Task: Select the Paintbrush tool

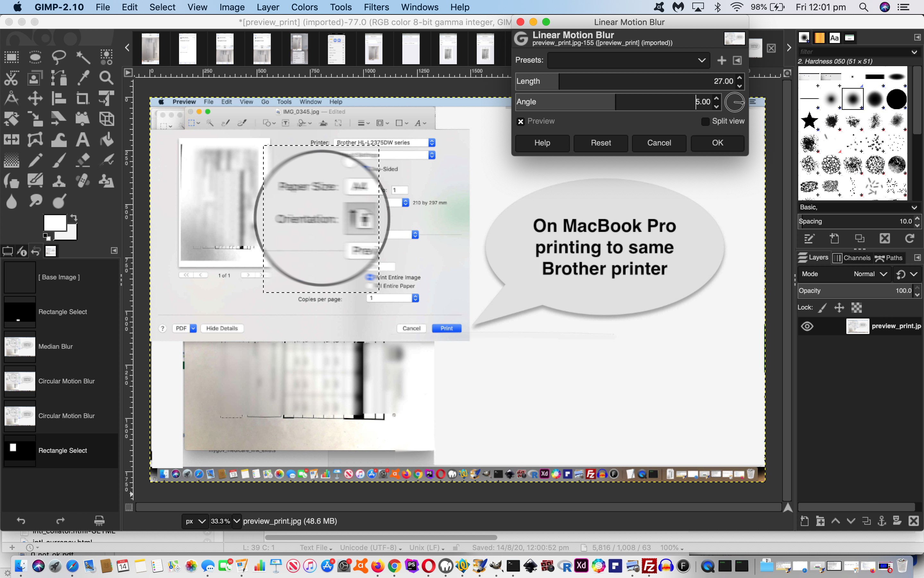Action: (59, 161)
